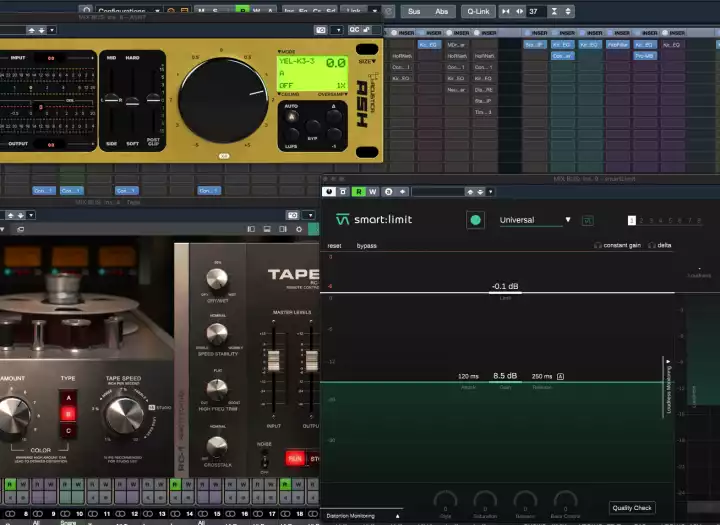
Task: Load next preset in smart:limit header
Action: 480,192
